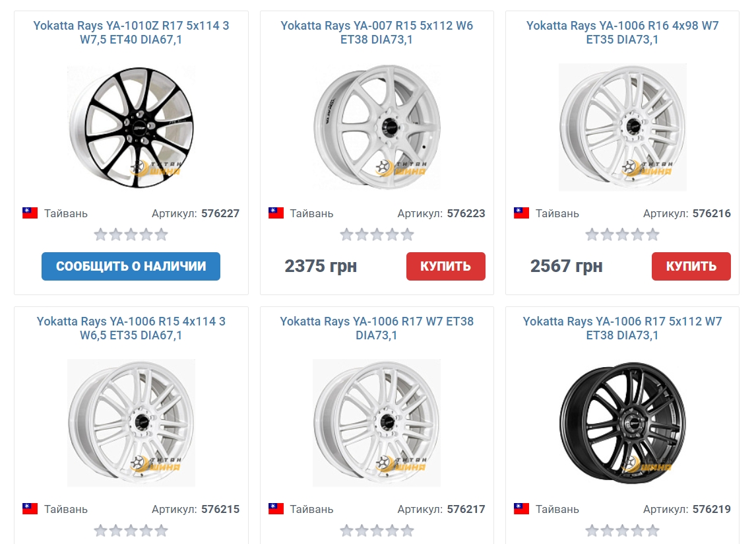Rate YA-007 R15 wheel one star
This screenshot has width=756, height=544.
(x=346, y=235)
